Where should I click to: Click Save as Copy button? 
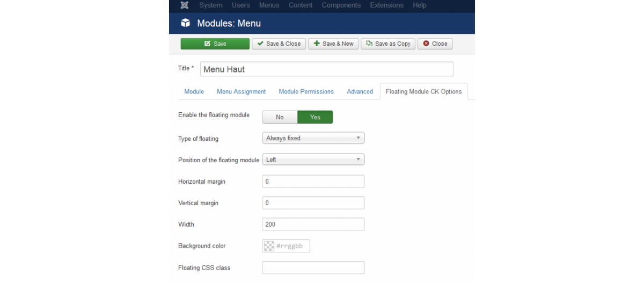coord(388,44)
